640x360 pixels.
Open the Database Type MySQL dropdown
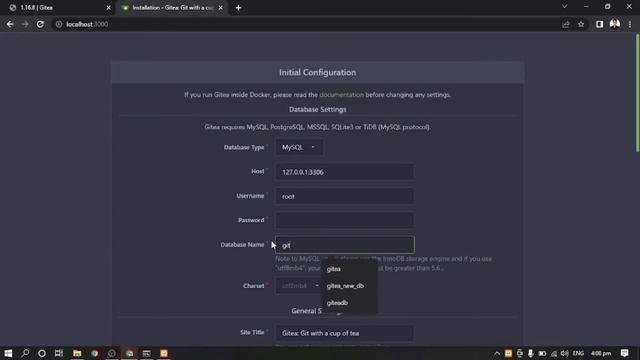click(299, 147)
